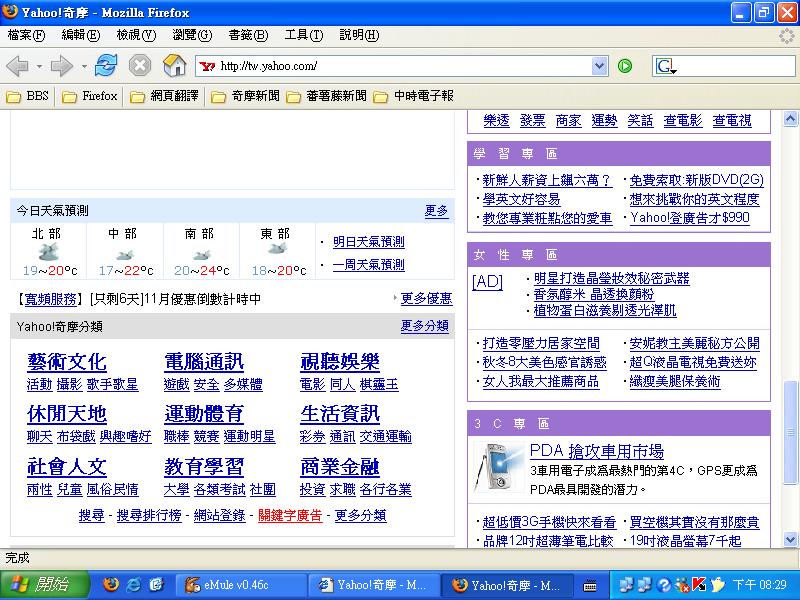Click the vertical scrollbar down arrow
800x600 pixels.
791,539
